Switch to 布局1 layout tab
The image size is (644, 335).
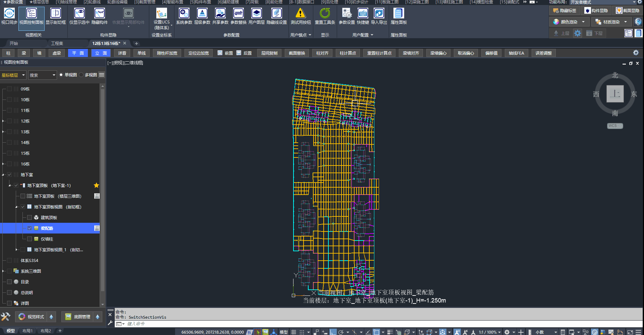28,331
